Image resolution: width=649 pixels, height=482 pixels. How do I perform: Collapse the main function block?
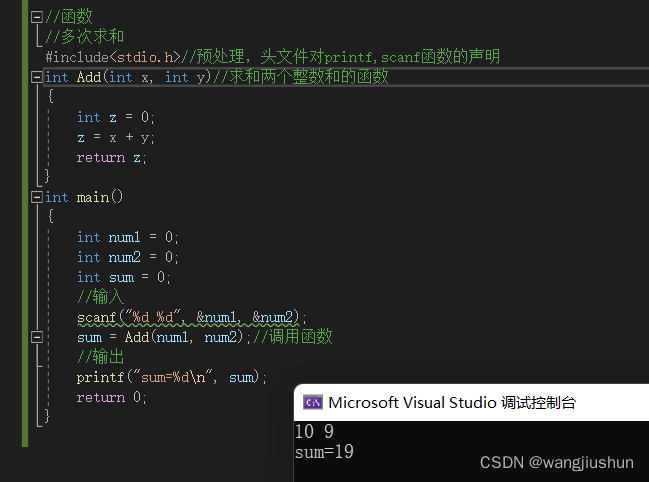point(37,197)
